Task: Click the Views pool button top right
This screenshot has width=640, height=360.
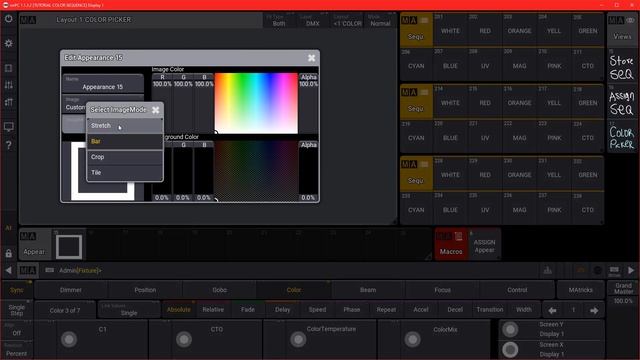Action: point(622,28)
